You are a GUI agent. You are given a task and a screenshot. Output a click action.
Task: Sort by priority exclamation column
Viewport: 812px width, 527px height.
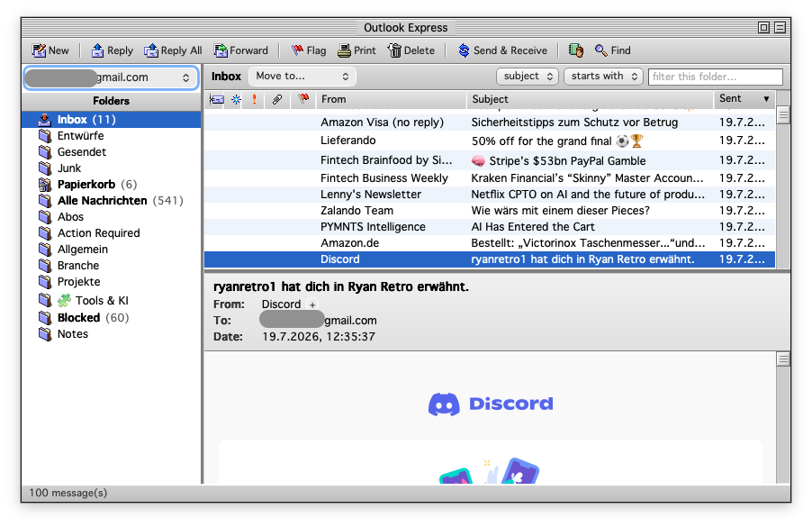(x=254, y=99)
